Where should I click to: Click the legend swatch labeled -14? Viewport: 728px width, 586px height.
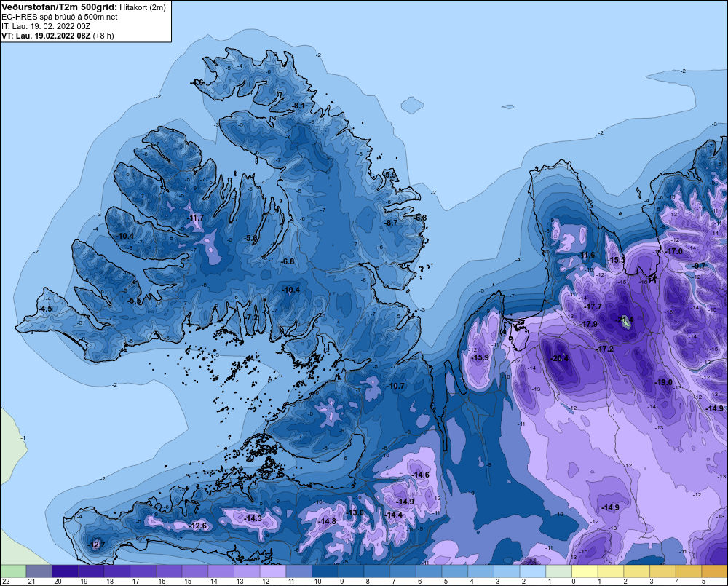tap(221, 571)
